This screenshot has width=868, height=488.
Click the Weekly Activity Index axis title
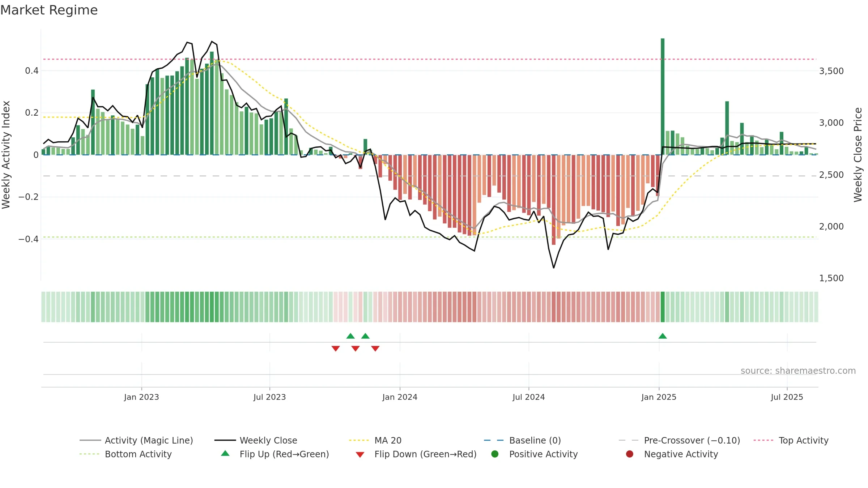pyautogui.click(x=6, y=155)
